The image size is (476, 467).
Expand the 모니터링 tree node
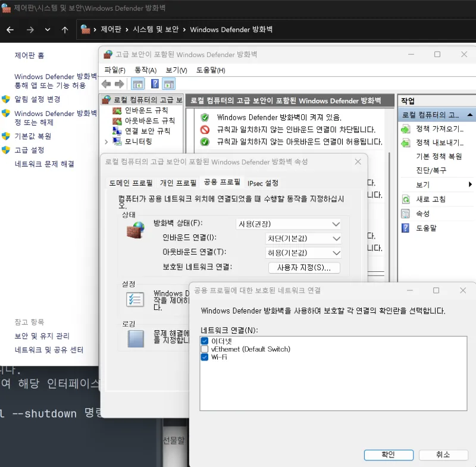107,142
